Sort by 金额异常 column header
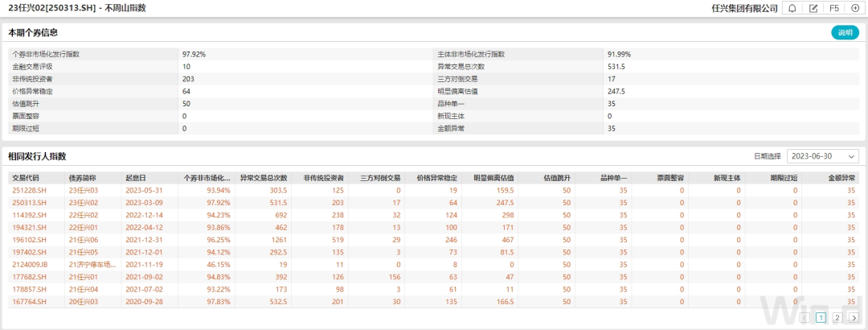868x330 pixels. 841,178
